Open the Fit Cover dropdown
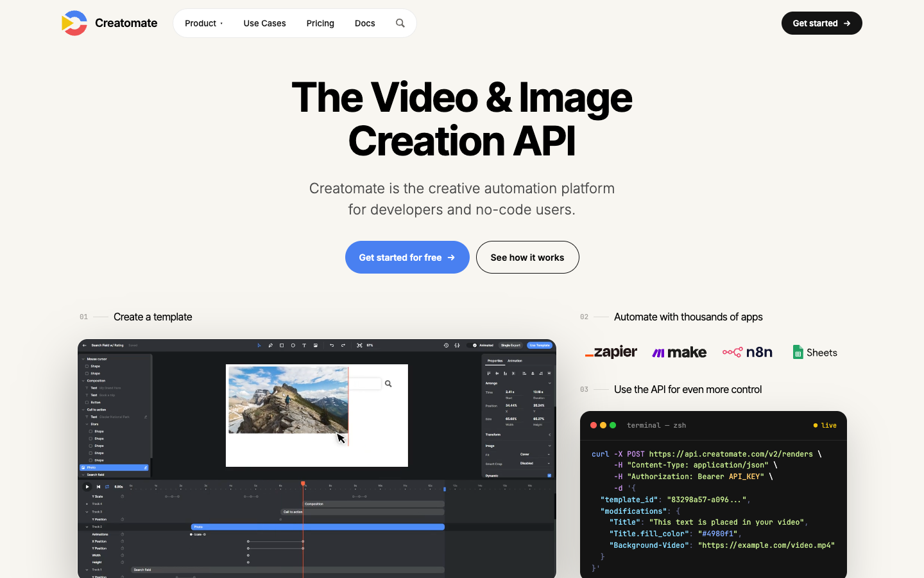The image size is (924, 578). pos(535,455)
